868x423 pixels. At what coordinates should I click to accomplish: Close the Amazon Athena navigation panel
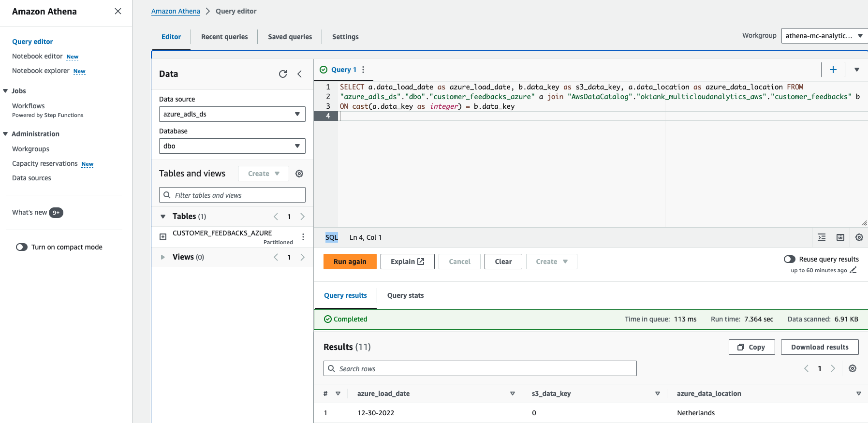tap(118, 11)
